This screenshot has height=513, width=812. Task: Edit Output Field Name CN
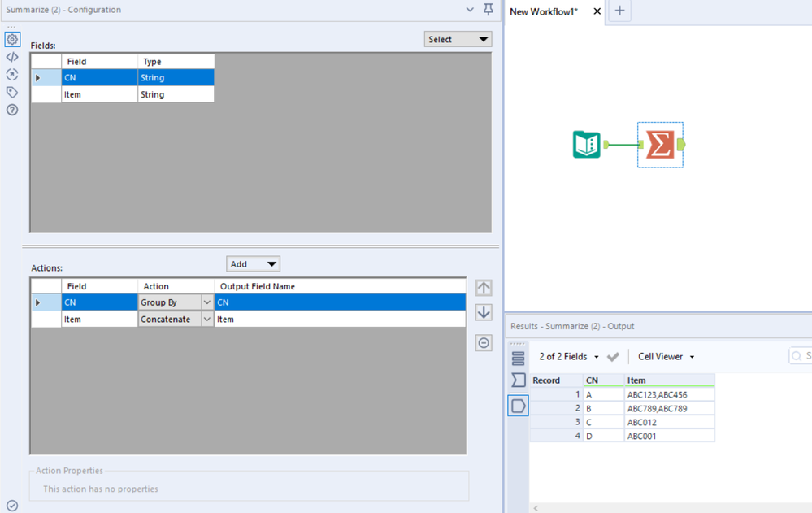pos(340,302)
